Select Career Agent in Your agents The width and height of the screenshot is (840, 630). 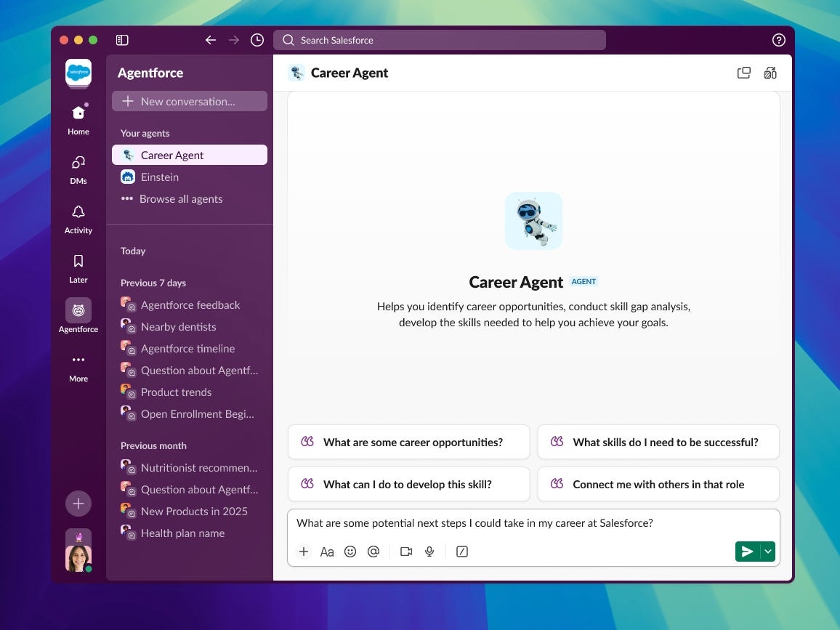(189, 155)
